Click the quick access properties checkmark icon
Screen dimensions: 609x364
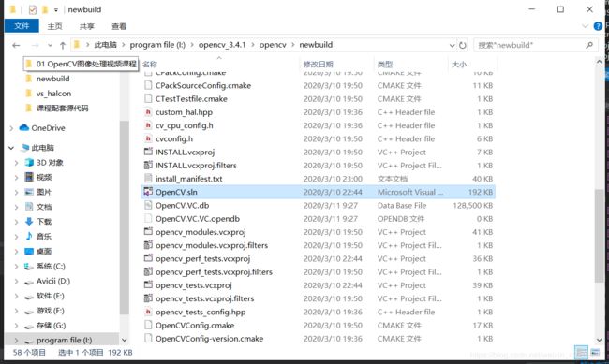pyautogui.click(x=33, y=9)
